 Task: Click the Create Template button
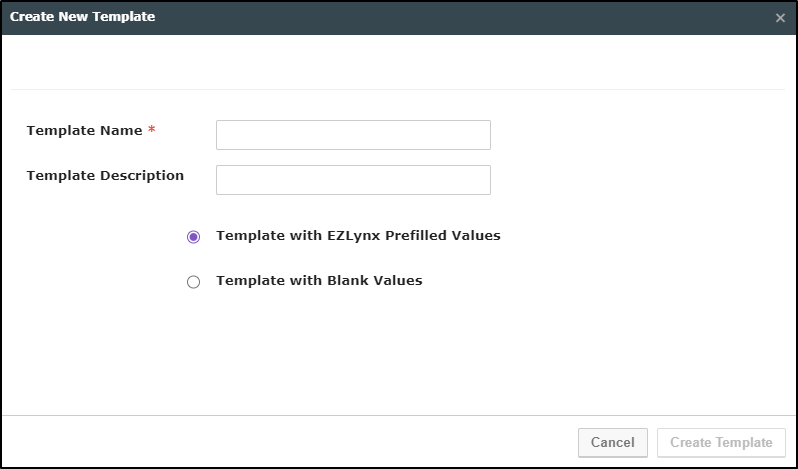point(721,442)
